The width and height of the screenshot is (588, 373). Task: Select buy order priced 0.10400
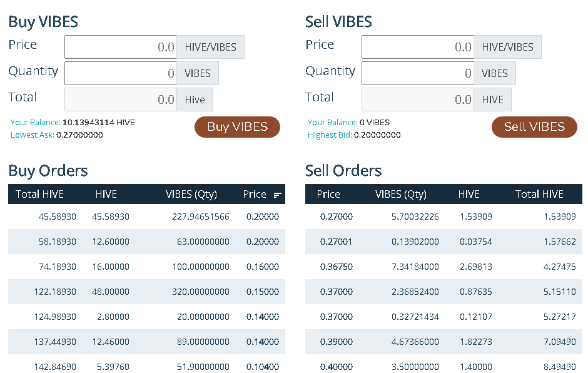tap(146, 364)
